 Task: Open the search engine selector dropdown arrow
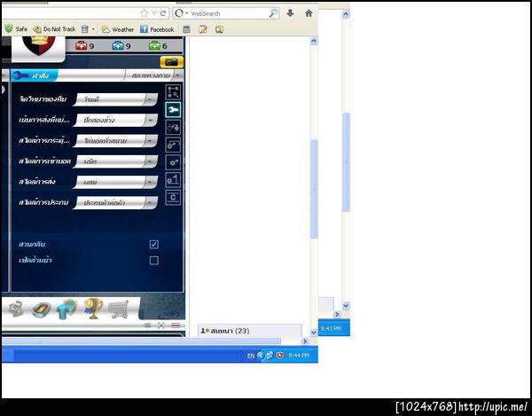186,13
